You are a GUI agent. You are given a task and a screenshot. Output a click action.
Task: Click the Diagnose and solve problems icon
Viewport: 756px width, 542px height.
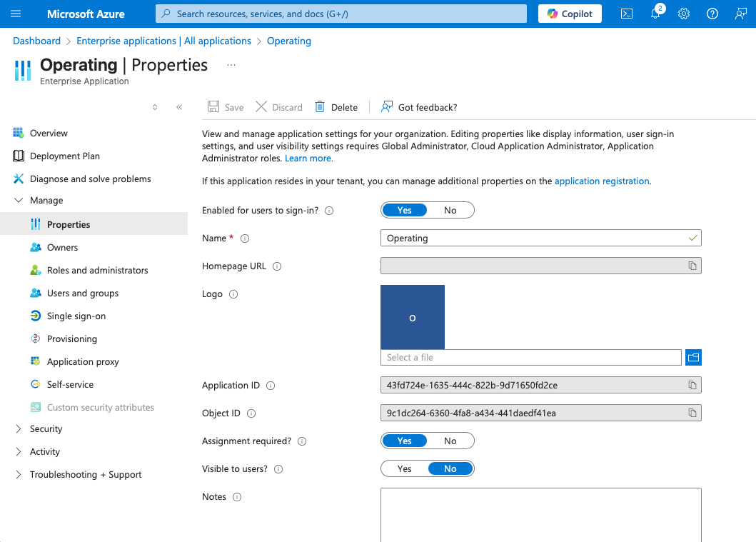coord(19,179)
